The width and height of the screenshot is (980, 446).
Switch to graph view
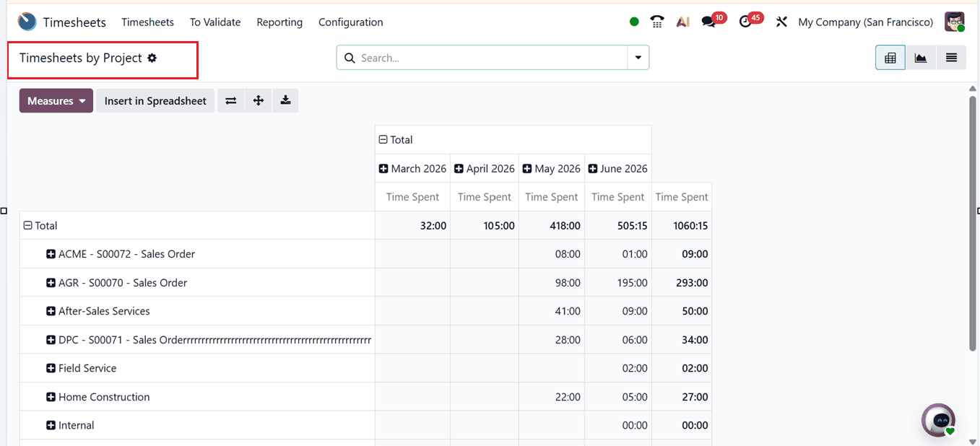pyautogui.click(x=921, y=58)
